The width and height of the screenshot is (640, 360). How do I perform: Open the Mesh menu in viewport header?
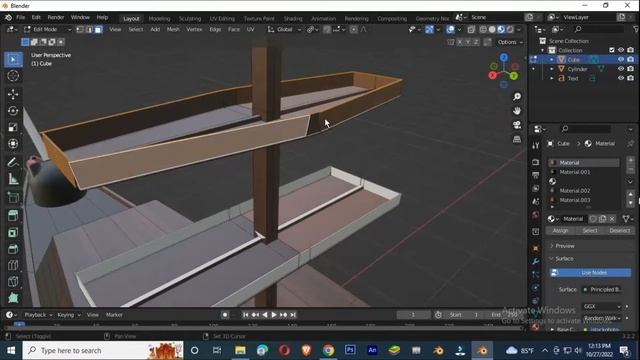173,29
